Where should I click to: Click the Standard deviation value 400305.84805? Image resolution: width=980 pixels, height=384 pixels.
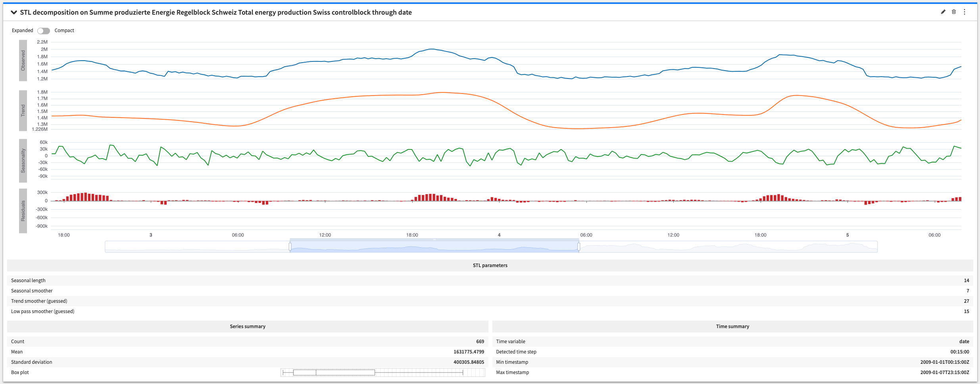pyautogui.click(x=469, y=362)
